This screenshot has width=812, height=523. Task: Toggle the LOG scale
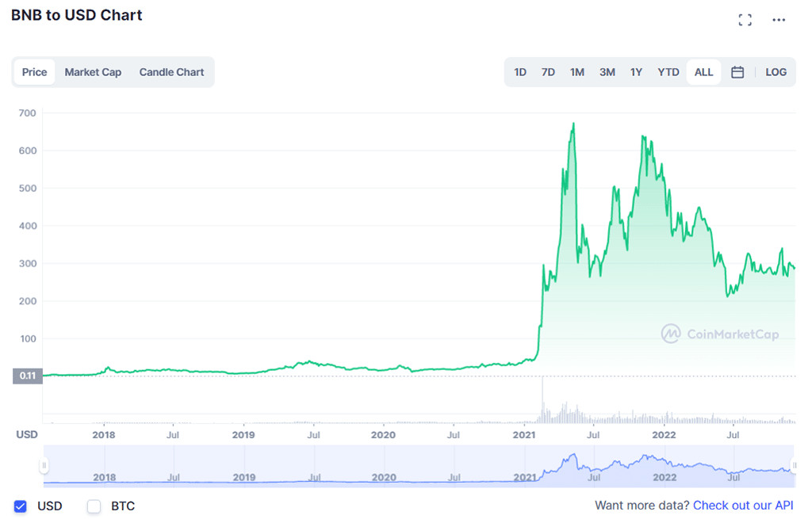tap(776, 72)
